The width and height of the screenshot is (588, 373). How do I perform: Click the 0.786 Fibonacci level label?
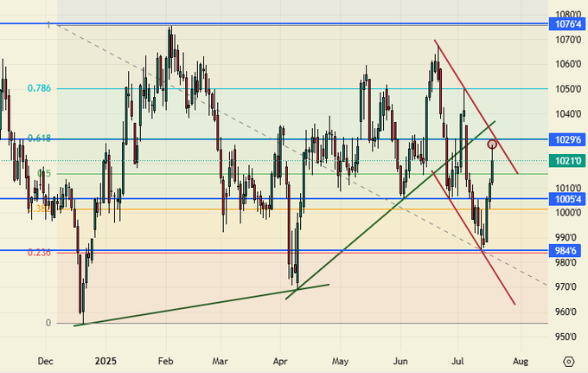tap(39, 88)
